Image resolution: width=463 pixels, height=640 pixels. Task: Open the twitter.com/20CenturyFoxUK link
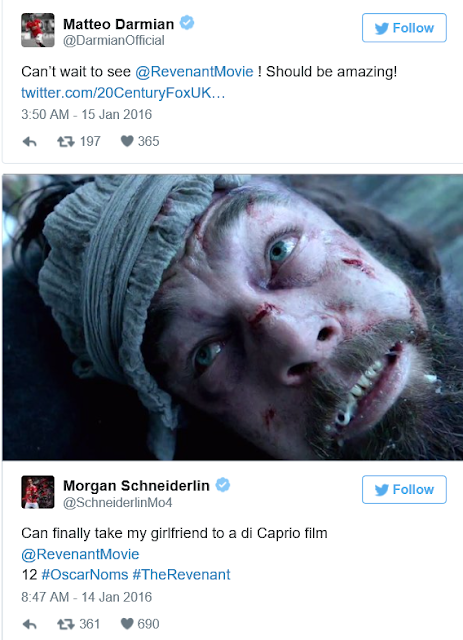(123, 93)
